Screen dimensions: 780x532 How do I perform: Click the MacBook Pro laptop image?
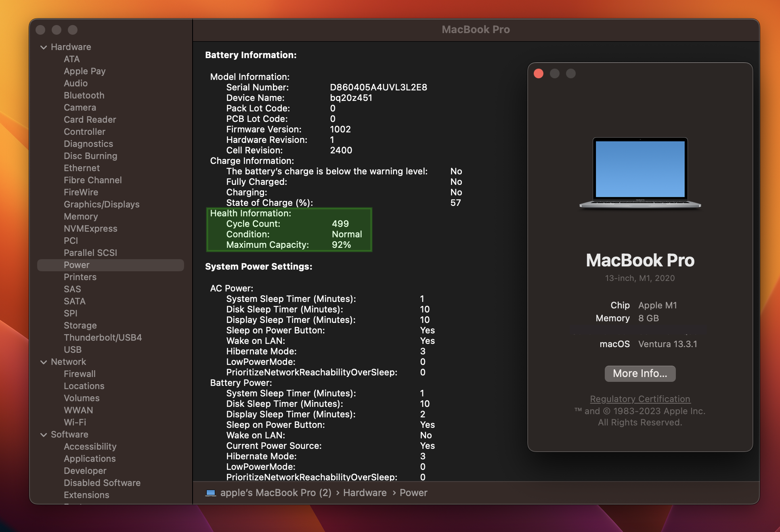(x=640, y=173)
